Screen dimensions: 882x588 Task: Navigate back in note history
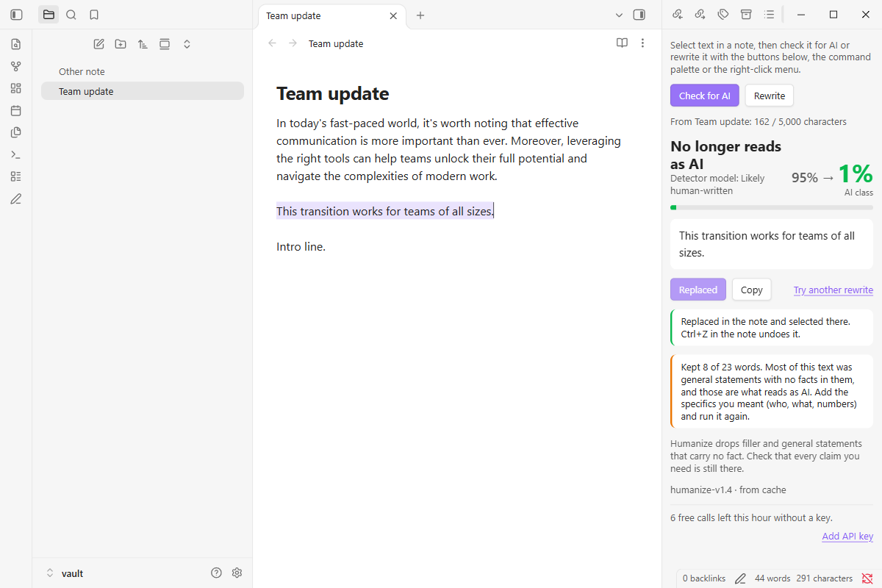272,43
